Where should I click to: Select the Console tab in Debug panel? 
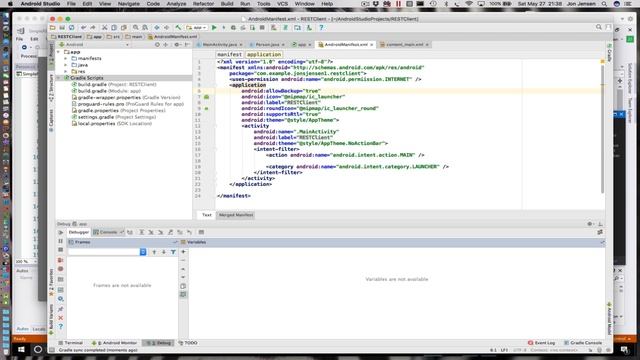[x=108, y=232]
